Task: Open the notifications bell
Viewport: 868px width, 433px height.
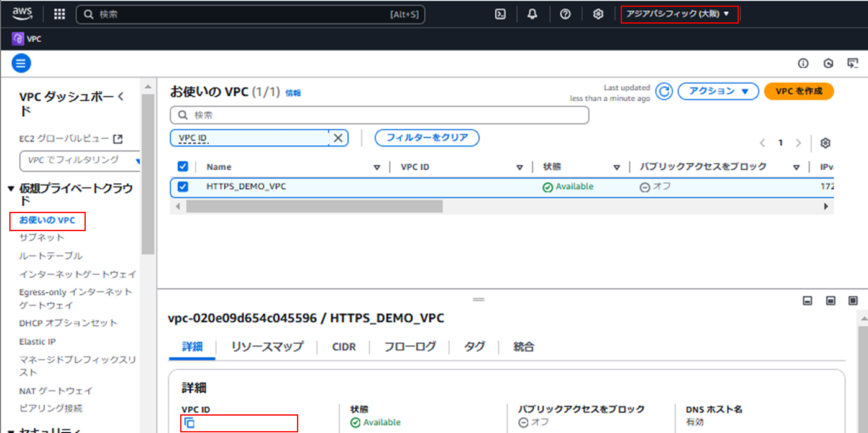Action: [x=532, y=14]
